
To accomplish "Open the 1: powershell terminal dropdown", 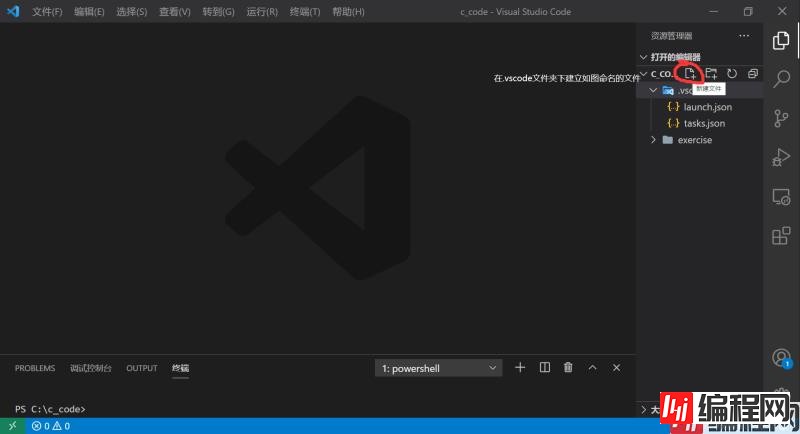I will [438, 368].
